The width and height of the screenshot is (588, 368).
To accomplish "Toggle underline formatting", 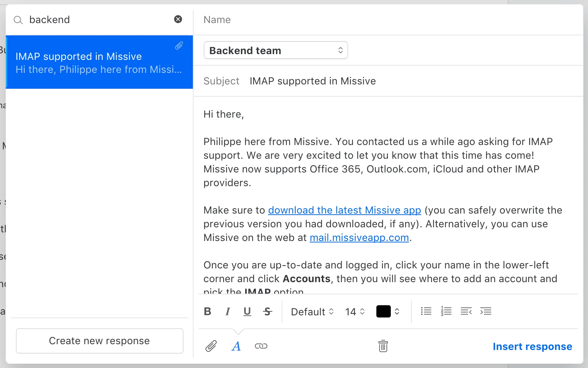I will [247, 311].
